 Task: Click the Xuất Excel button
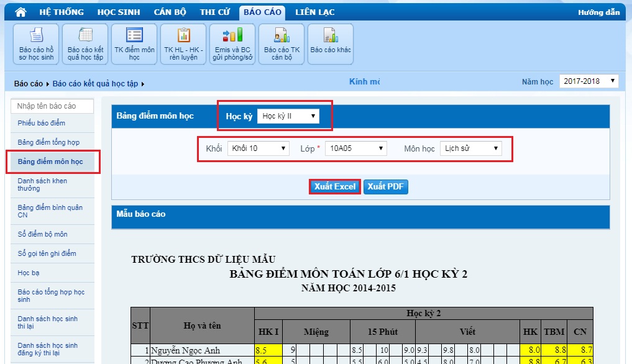[335, 187]
